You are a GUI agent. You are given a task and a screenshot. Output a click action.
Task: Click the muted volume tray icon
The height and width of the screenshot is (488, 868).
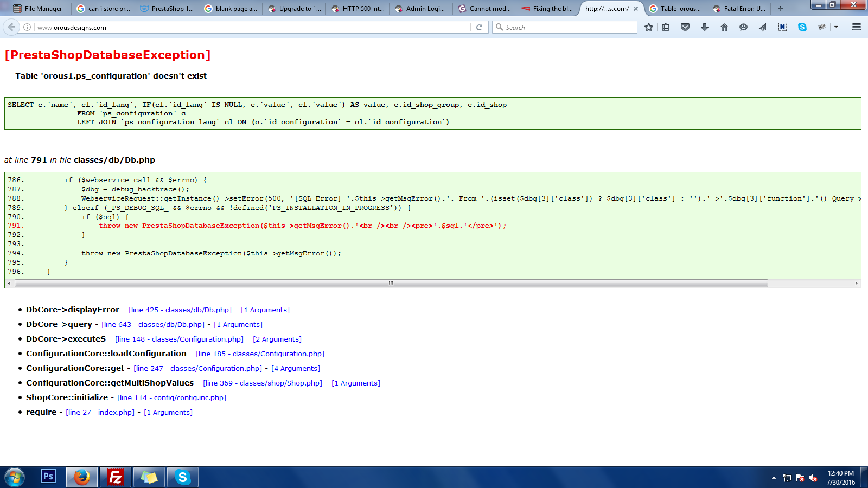click(x=813, y=478)
